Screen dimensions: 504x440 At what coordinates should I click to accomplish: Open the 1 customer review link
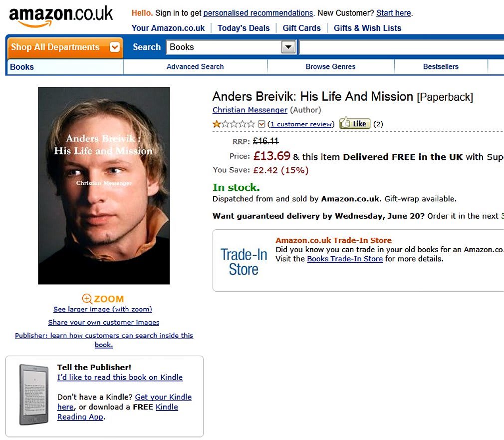pos(302,124)
